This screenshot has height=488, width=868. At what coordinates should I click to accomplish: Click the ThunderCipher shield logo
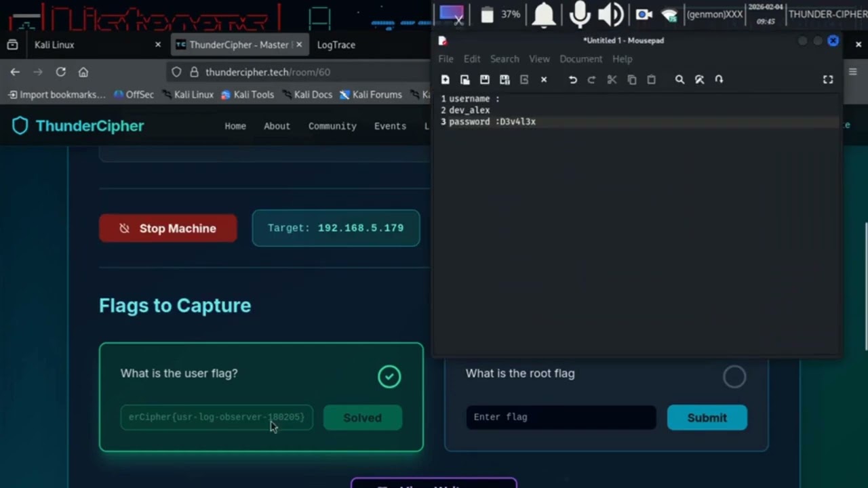pos(20,125)
